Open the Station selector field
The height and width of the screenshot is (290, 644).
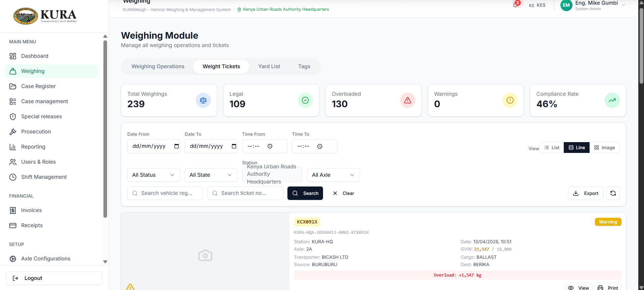[272, 174]
